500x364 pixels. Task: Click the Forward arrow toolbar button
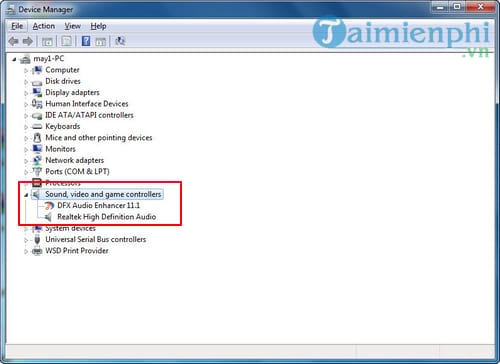(28, 41)
